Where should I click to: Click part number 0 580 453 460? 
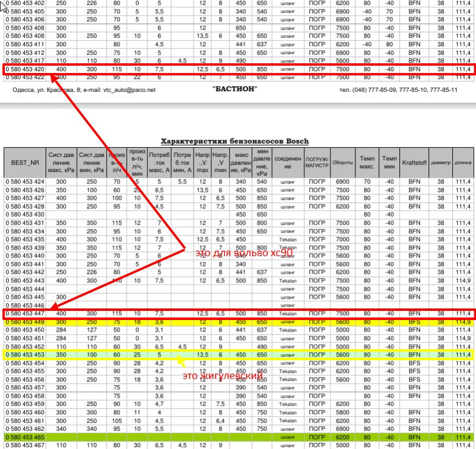(25, 412)
